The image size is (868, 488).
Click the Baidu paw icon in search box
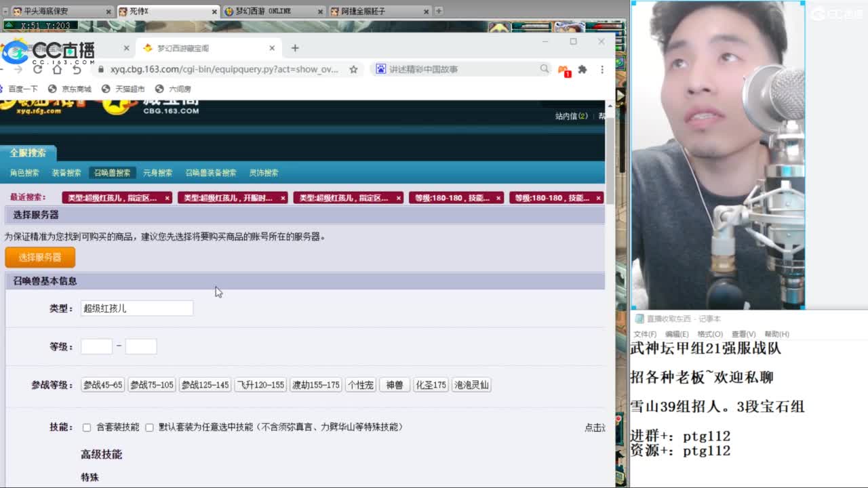tap(380, 69)
